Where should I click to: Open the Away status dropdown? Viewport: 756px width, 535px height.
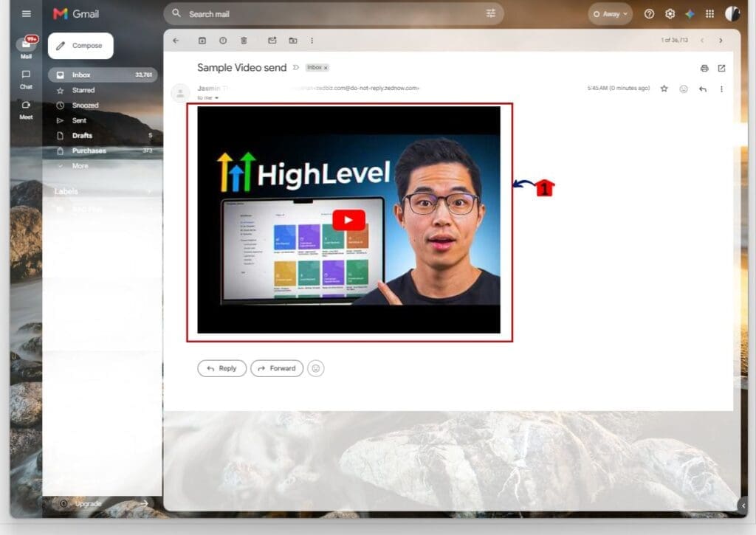tap(611, 14)
